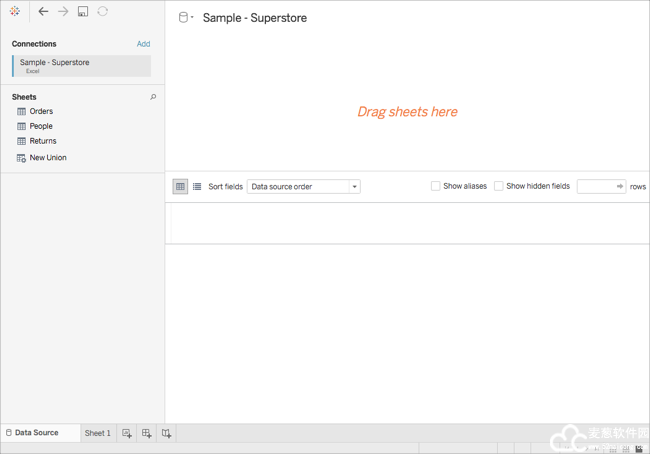Viewport: 650px width, 454px height.
Task: Expand the data source cylinder dropdown
Action: pos(186,18)
